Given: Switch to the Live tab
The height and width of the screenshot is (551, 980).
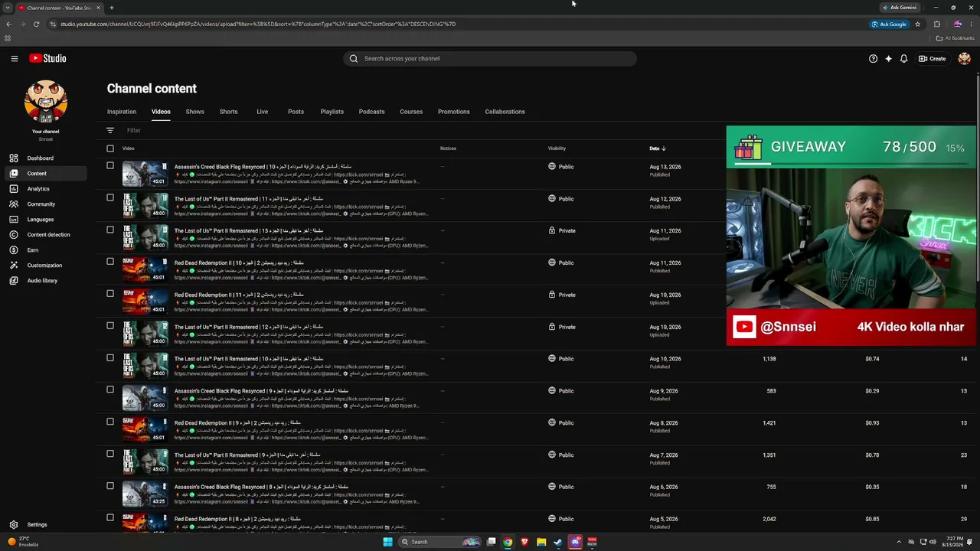Looking at the screenshot, I should (263, 112).
